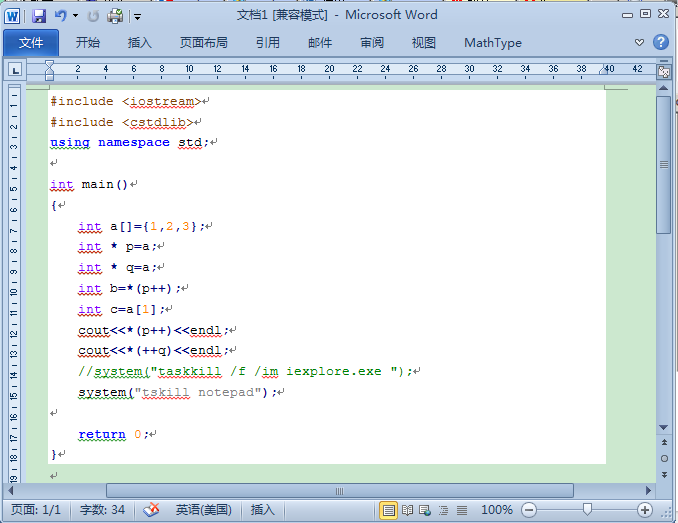Screen dimensions: 678x523
Task: Open Customize Quick Access Toolbar dropdown
Action: (138, 17)
